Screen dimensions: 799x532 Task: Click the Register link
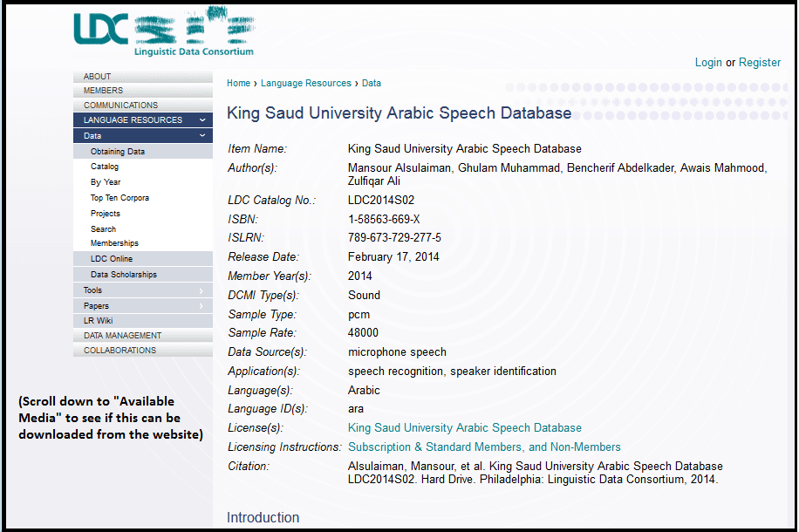click(760, 62)
